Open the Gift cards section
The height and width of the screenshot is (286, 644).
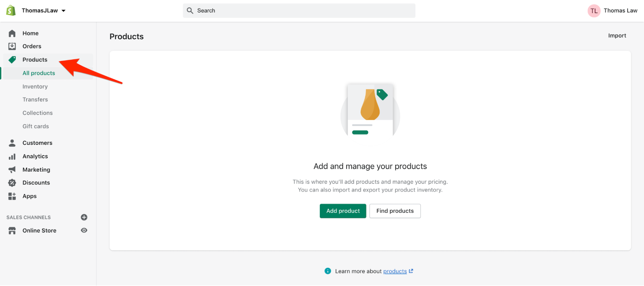[x=35, y=126]
